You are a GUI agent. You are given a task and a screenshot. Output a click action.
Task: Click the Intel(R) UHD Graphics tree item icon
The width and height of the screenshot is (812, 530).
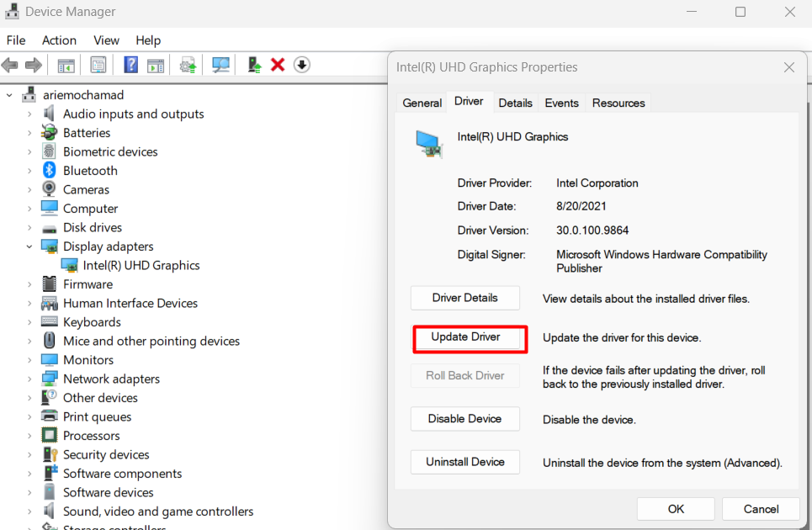tap(69, 265)
